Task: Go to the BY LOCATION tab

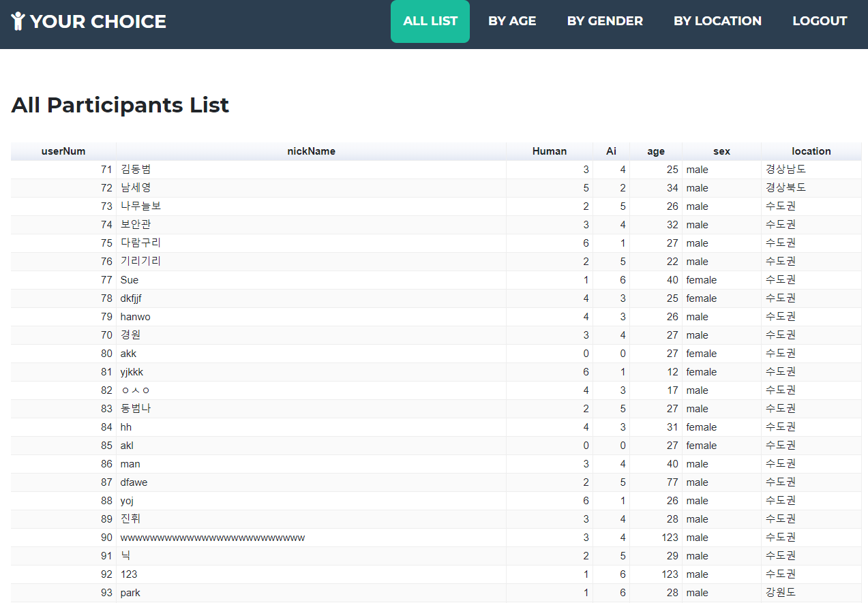Action: (x=717, y=21)
